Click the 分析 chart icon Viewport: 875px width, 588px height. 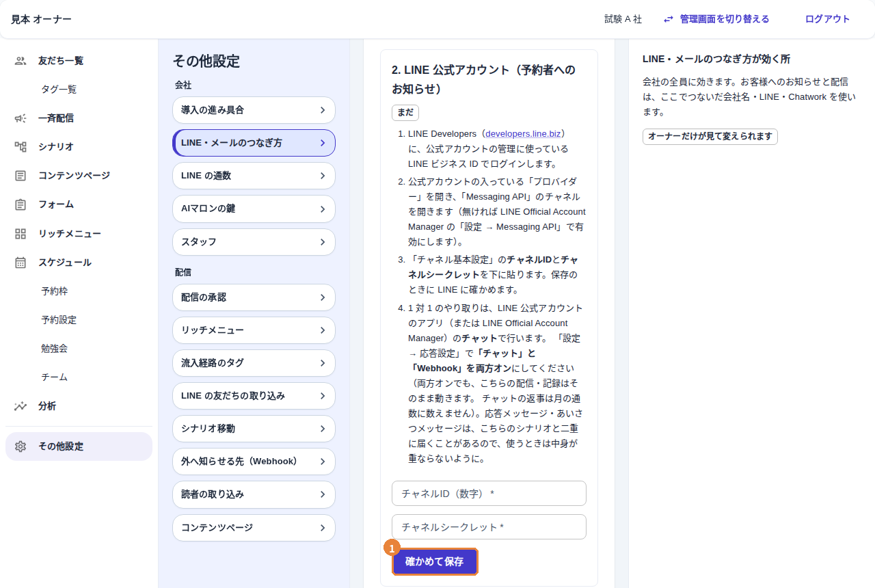click(21, 406)
